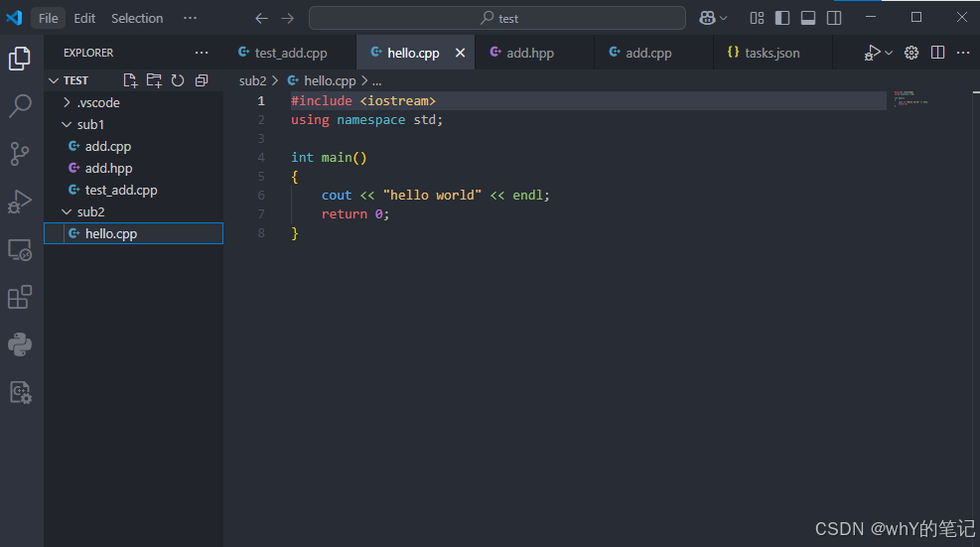Open the Copilot chat icon
The height and width of the screenshot is (547, 980).
707,18
